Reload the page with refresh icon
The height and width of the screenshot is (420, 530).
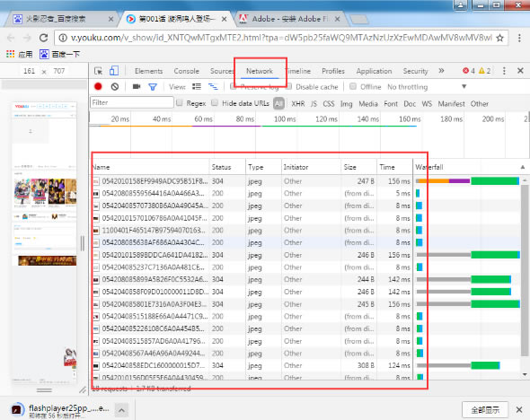pyautogui.click(x=44, y=38)
